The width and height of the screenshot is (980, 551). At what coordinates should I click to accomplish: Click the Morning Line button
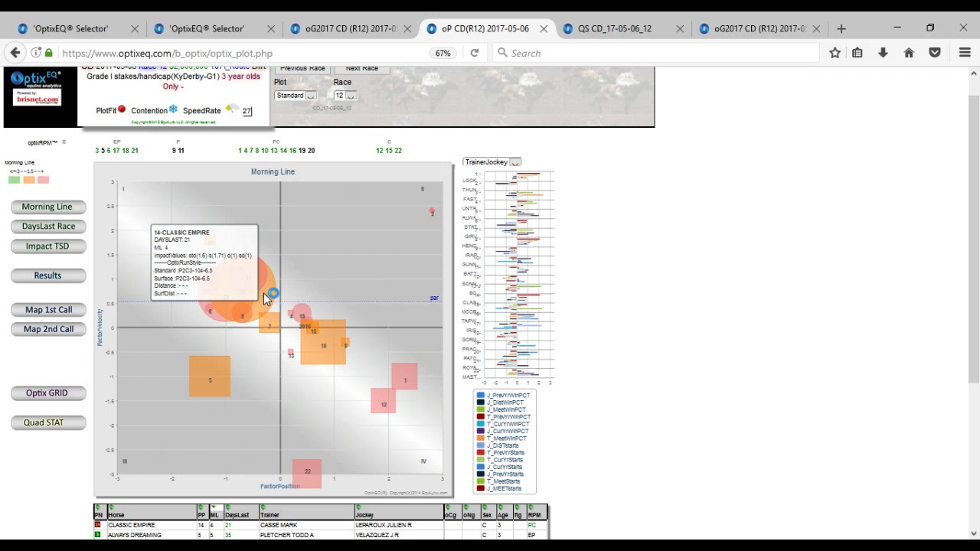pos(47,207)
